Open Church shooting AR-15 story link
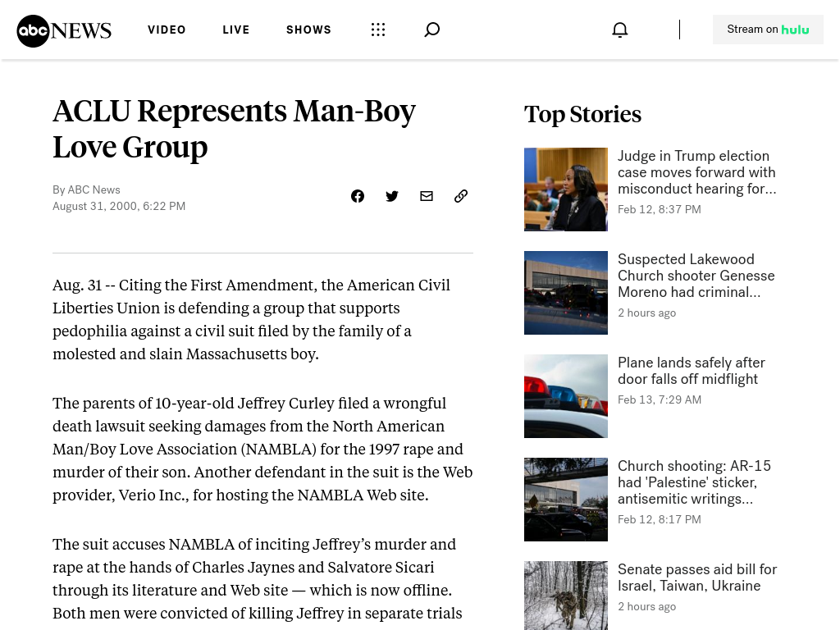The width and height of the screenshot is (840, 630). (x=694, y=482)
